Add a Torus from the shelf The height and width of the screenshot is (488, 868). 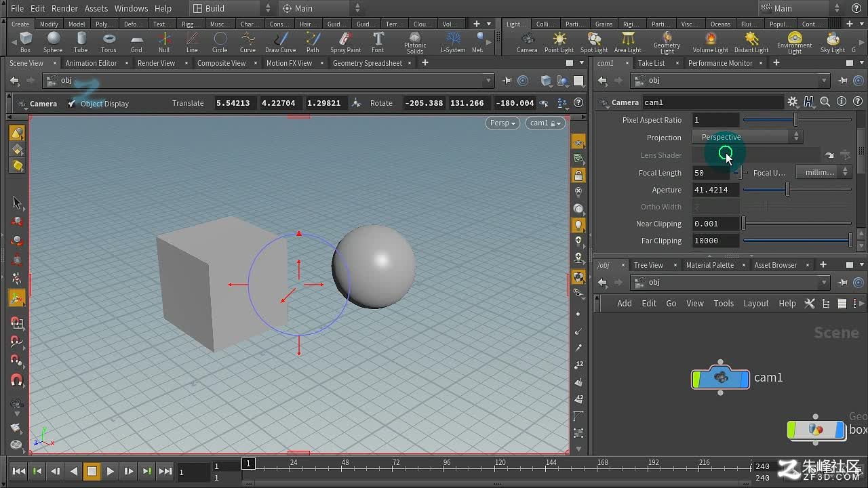[108, 42]
